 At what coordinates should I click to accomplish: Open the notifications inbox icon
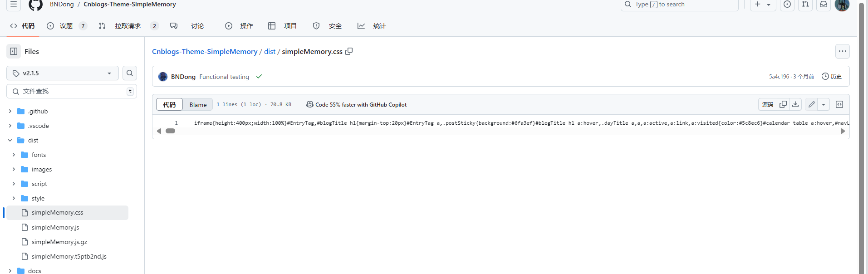824,5
